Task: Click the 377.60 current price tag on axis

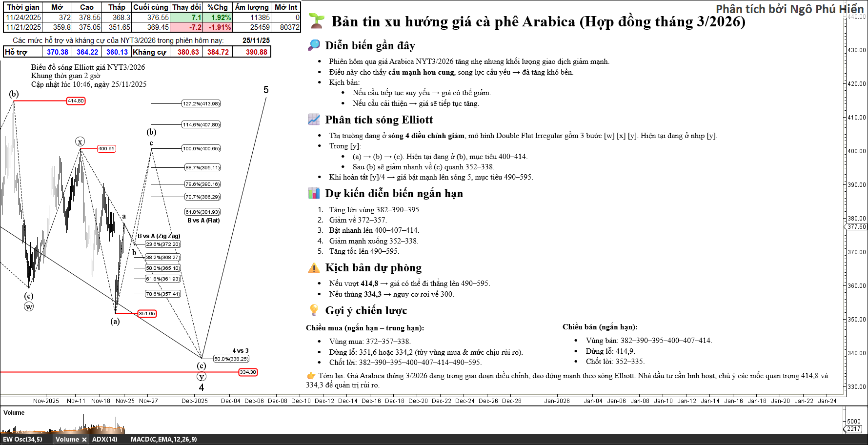Action: tap(856, 227)
